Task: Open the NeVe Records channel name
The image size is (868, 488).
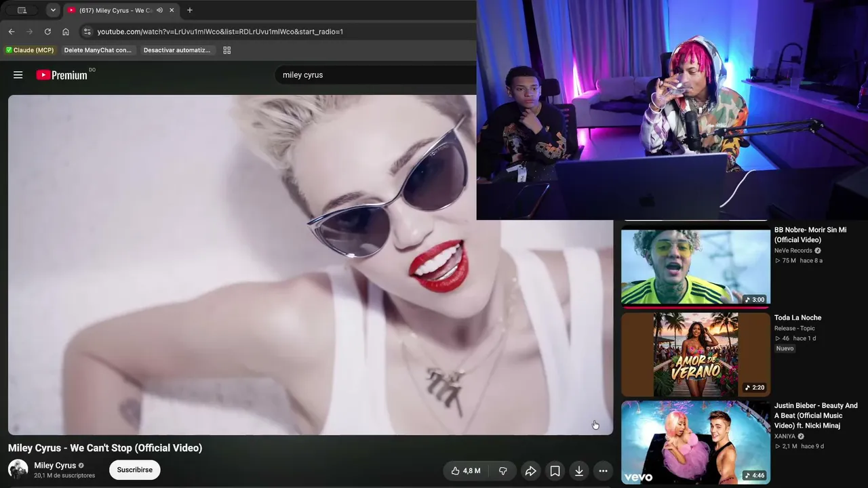Action: (793, 251)
